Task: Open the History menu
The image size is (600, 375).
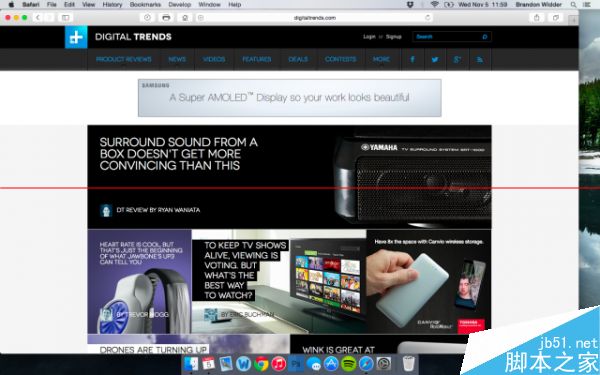Action: tap(112, 5)
